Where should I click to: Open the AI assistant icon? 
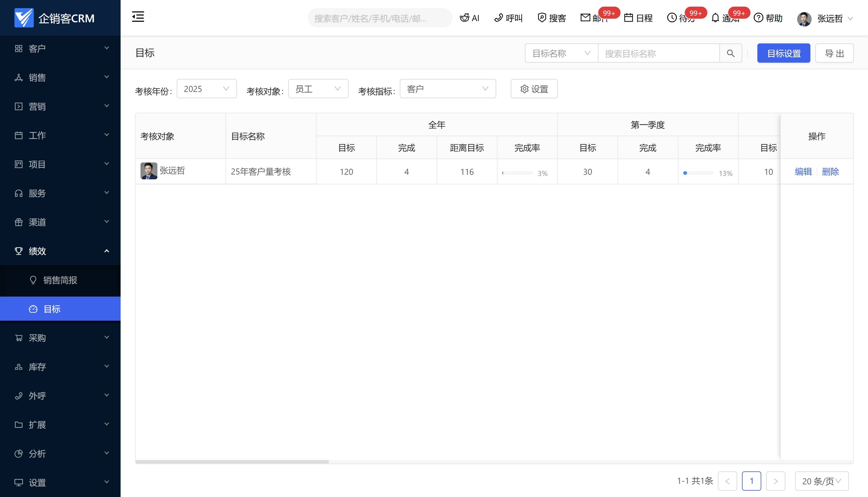coord(464,18)
